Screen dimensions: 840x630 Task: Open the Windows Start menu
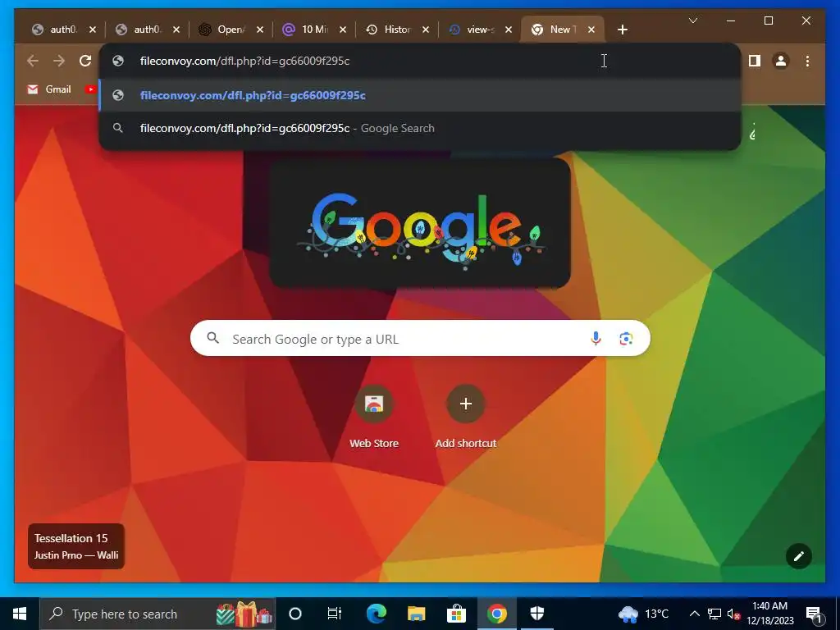click(x=20, y=614)
